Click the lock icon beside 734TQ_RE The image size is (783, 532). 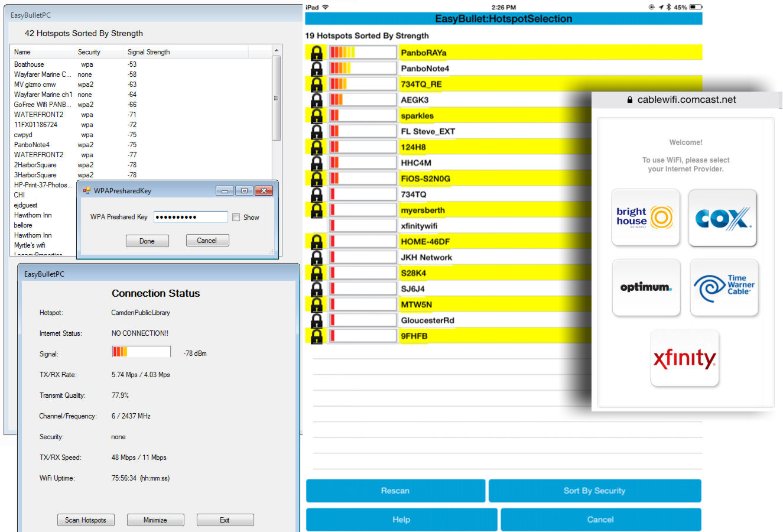(317, 84)
